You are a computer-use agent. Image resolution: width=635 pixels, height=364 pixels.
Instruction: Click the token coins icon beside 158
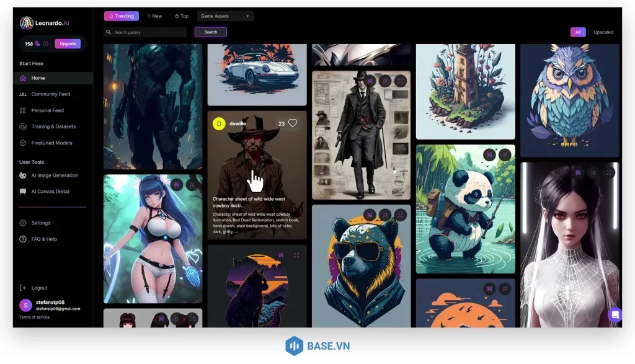click(37, 44)
